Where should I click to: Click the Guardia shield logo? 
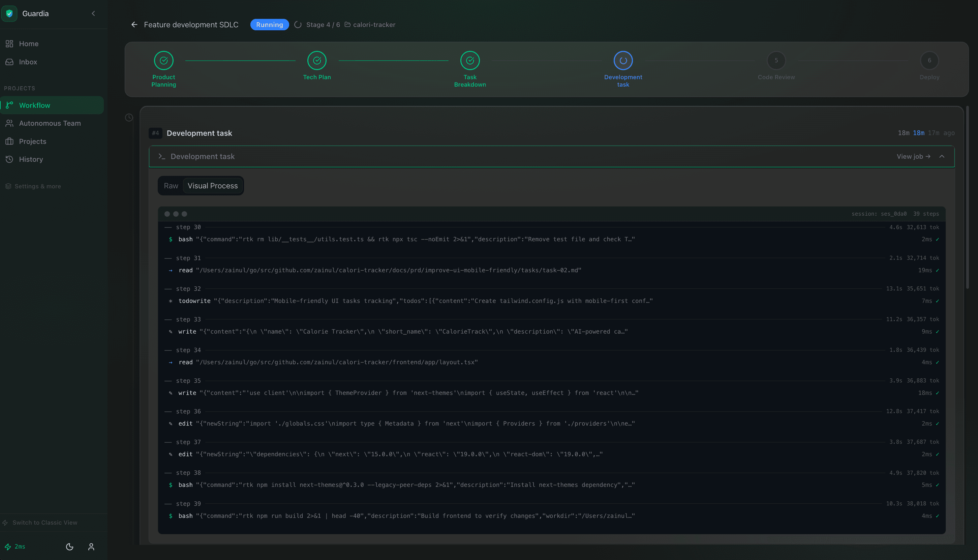[x=9, y=13]
